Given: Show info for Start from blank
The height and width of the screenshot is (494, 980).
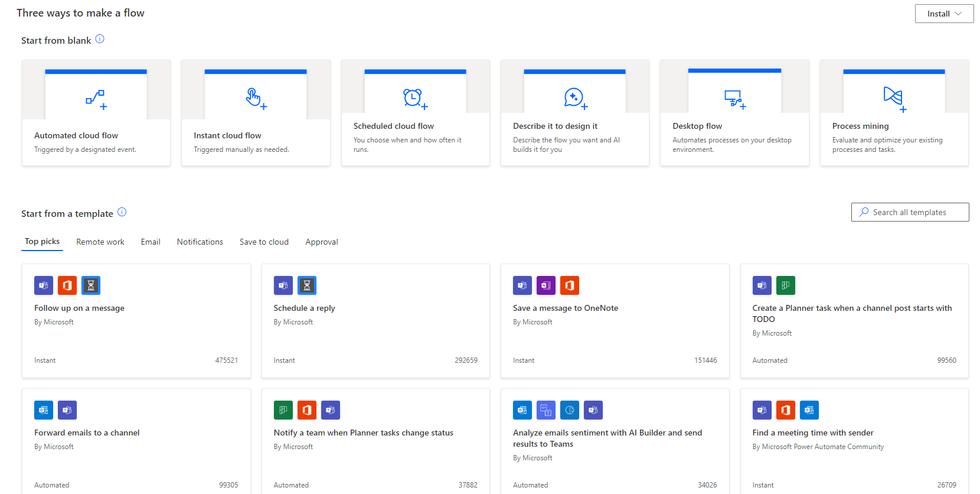Looking at the screenshot, I should (100, 39).
